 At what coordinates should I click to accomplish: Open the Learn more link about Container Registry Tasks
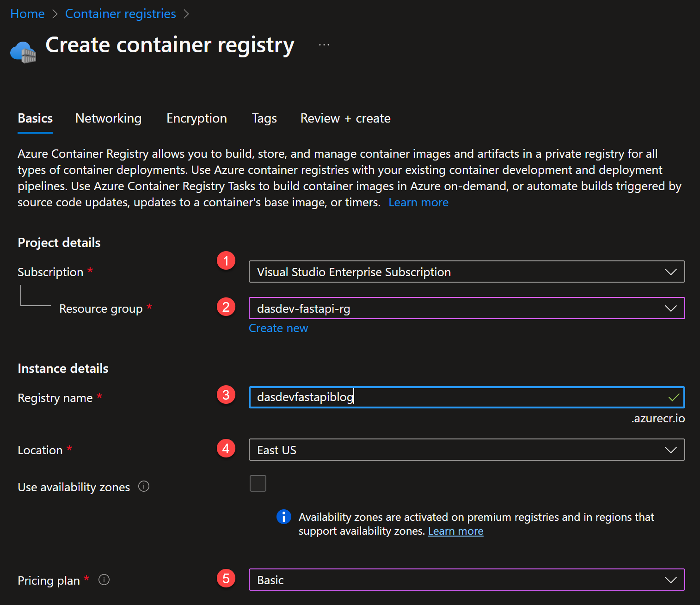tap(418, 202)
